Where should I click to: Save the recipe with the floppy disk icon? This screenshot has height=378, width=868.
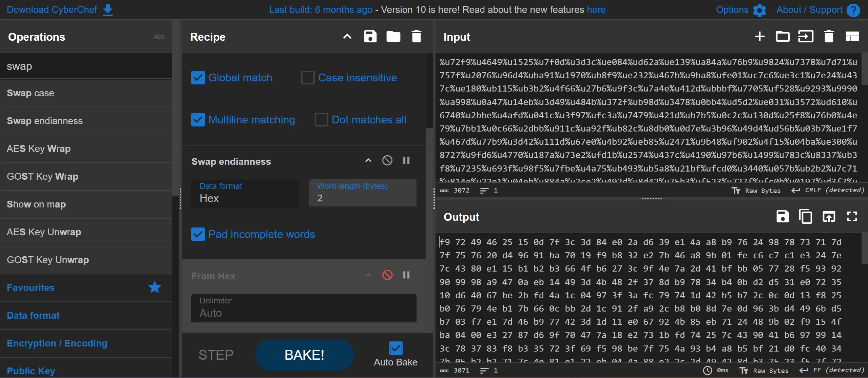click(x=370, y=37)
